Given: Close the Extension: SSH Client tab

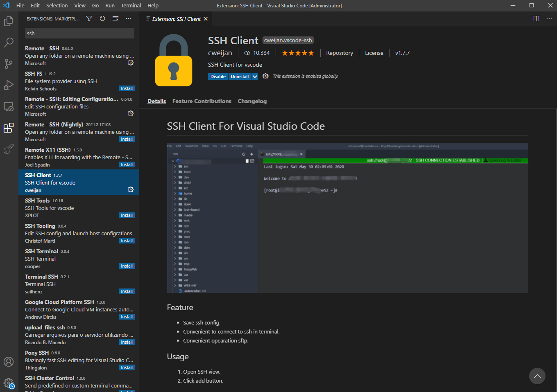Looking at the screenshot, I should pyautogui.click(x=206, y=19).
